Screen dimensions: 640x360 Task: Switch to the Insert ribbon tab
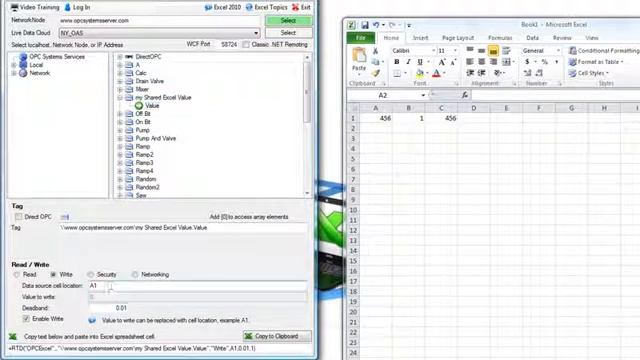point(420,38)
